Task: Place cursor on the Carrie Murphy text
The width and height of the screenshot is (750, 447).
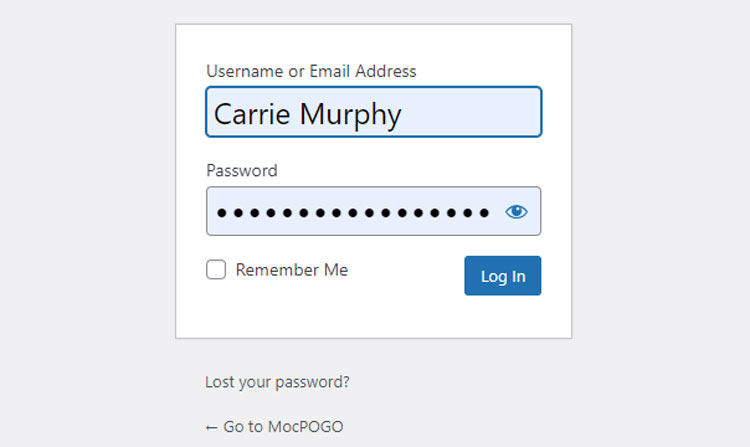Action: click(x=307, y=114)
